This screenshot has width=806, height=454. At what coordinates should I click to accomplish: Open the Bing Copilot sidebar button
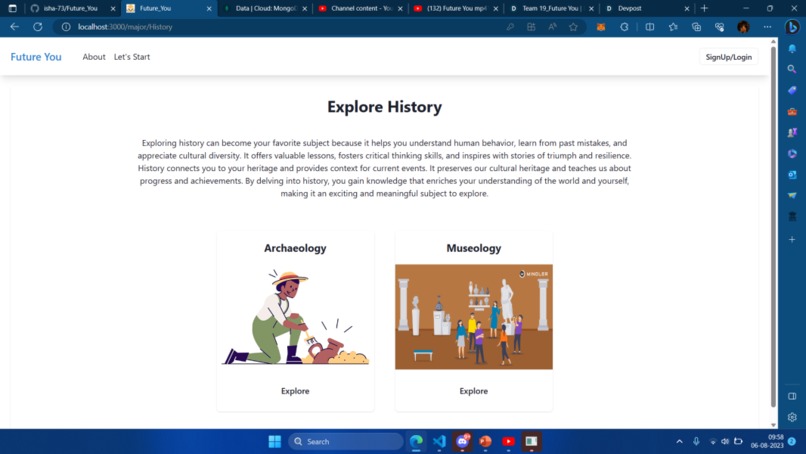click(792, 27)
